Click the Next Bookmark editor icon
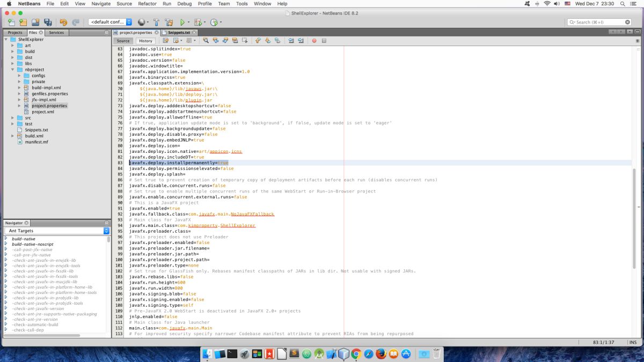644x362 pixels. coord(268,40)
